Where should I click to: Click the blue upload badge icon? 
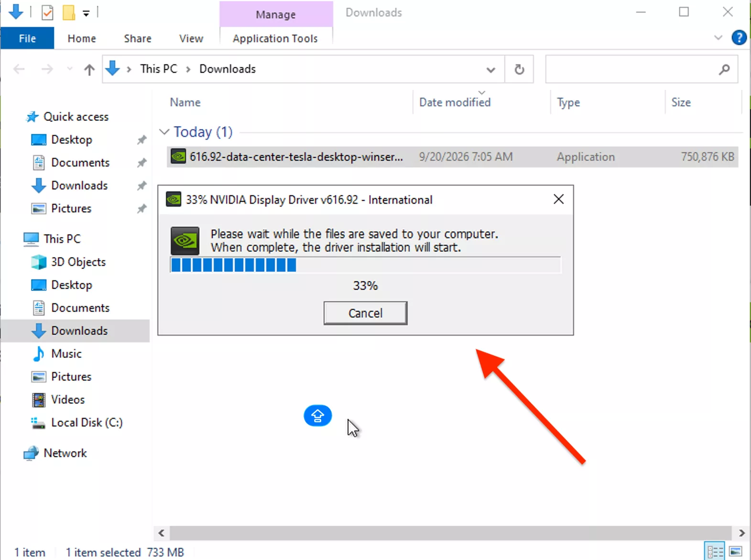317,416
